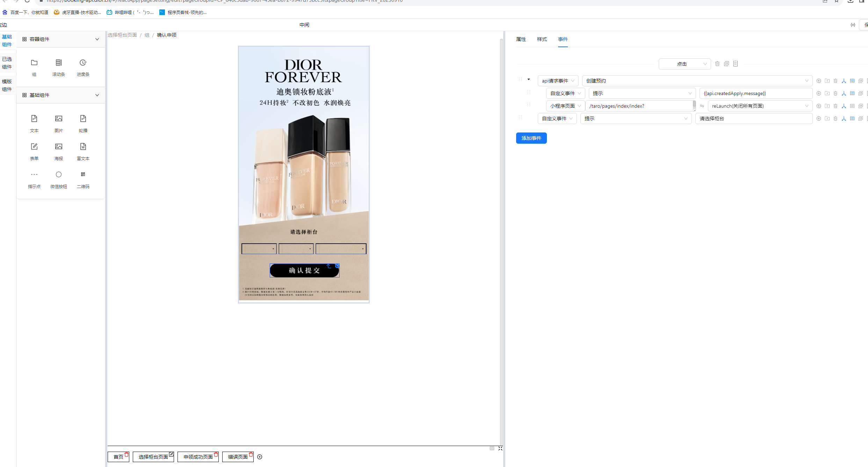Edit 选择柜台页面 page name icon
Viewport: 868px width, 467px height.
(x=171, y=454)
